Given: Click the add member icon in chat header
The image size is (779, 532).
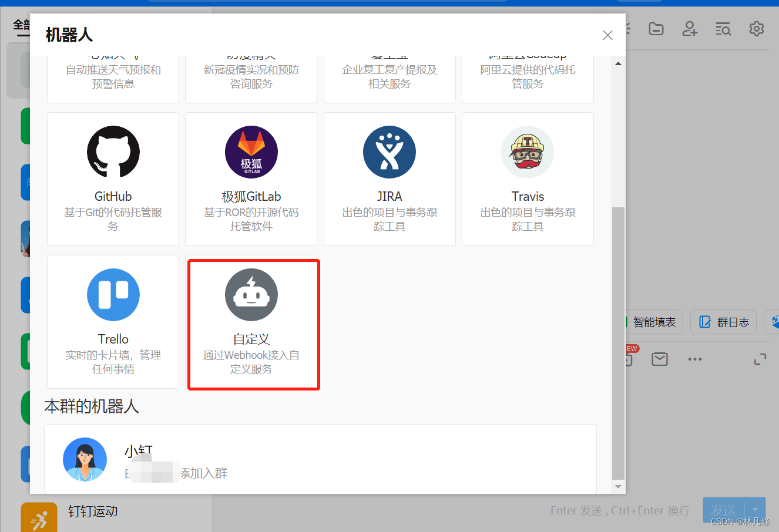Looking at the screenshot, I should 690,28.
